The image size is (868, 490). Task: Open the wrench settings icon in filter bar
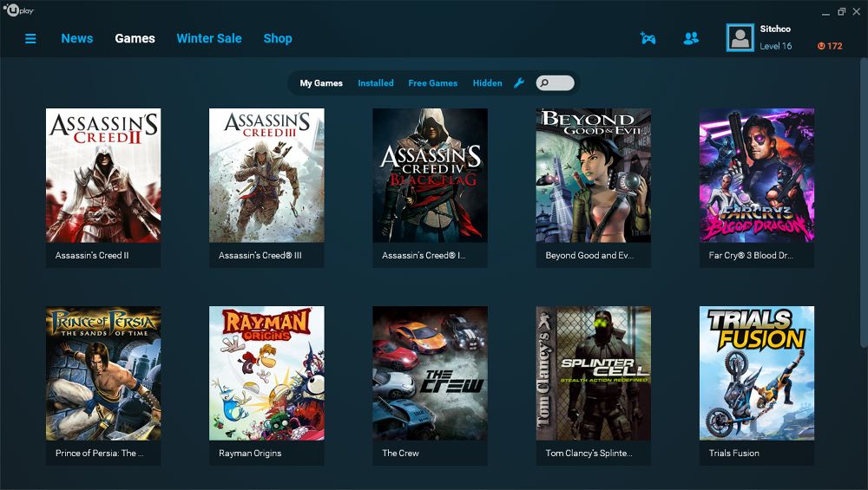coord(519,83)
